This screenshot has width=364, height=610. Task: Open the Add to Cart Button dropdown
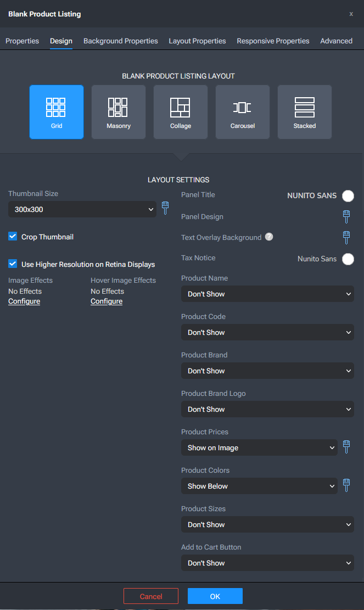[267, 563]
